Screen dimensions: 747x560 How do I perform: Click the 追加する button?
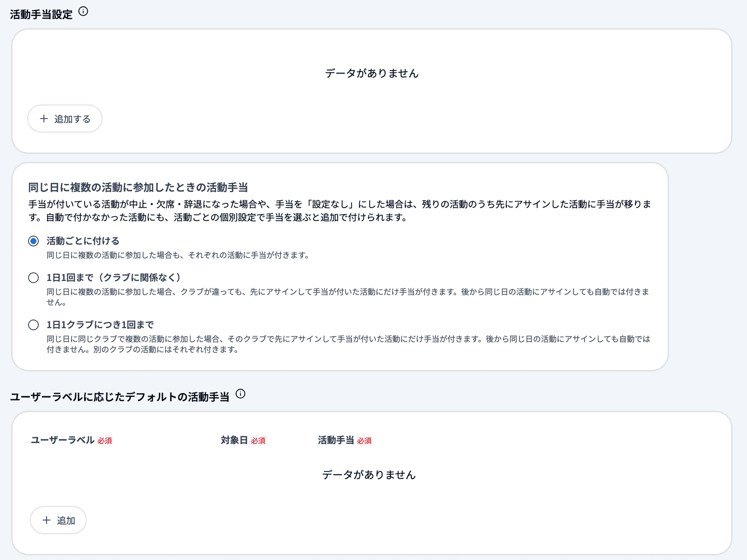tap(65, 119)
